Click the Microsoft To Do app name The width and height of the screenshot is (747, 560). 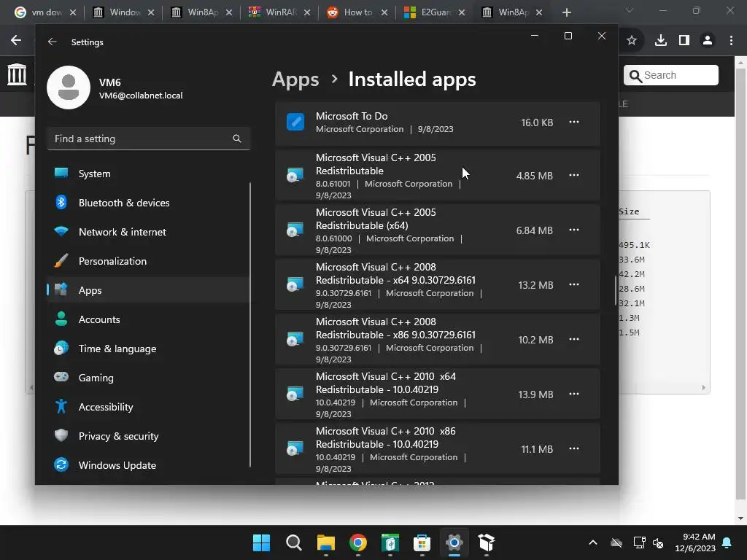[352, 116]
